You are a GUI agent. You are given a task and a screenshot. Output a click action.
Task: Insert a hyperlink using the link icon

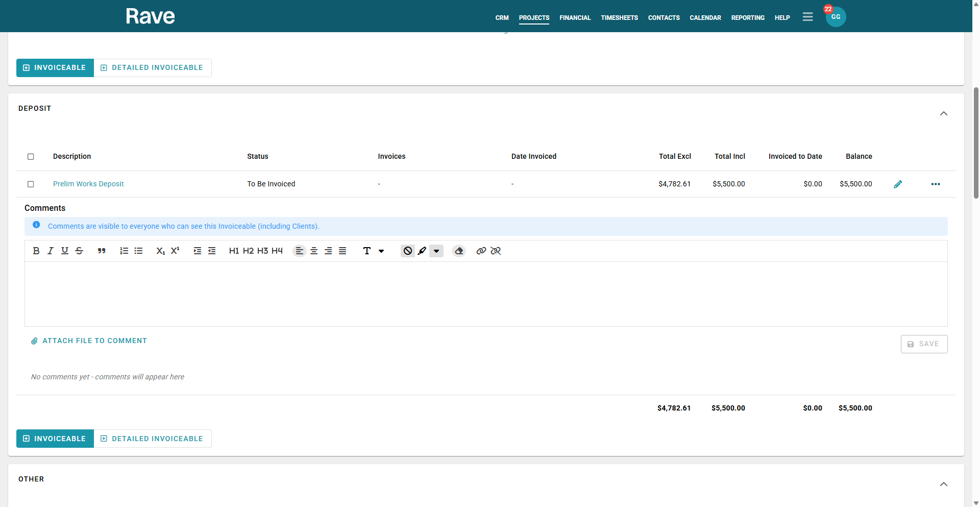pyautogui.click(x=481, y=251)
